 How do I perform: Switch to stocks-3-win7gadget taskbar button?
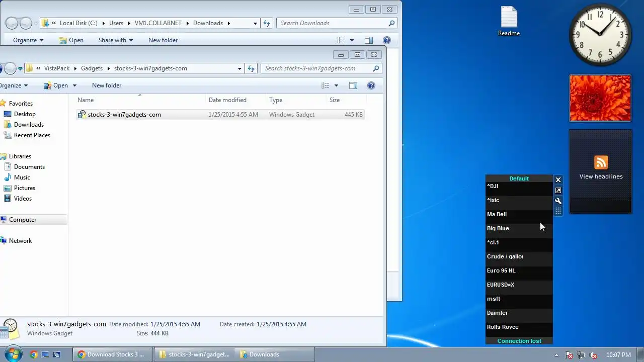pyautogui.click(x=194, y=354)
